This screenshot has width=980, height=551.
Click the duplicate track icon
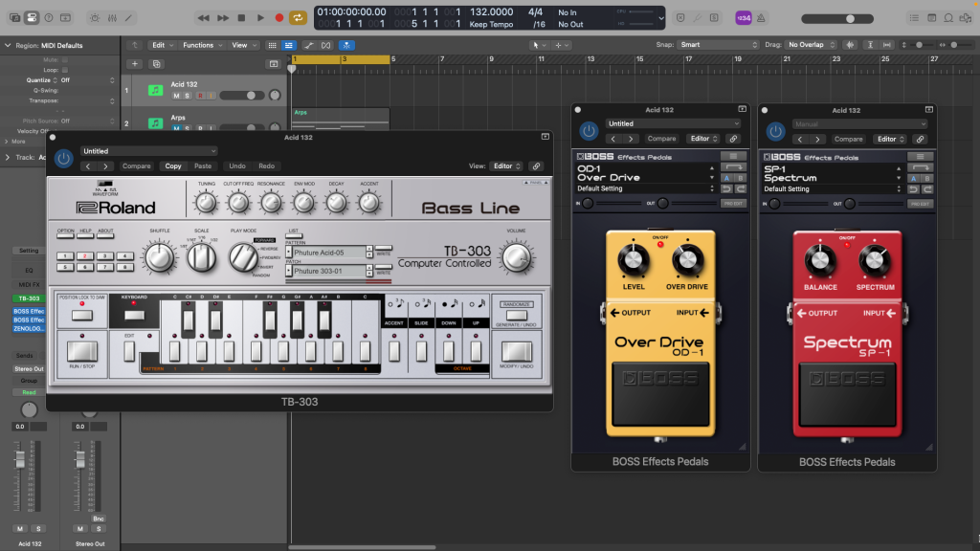click(x=156, y=64)
